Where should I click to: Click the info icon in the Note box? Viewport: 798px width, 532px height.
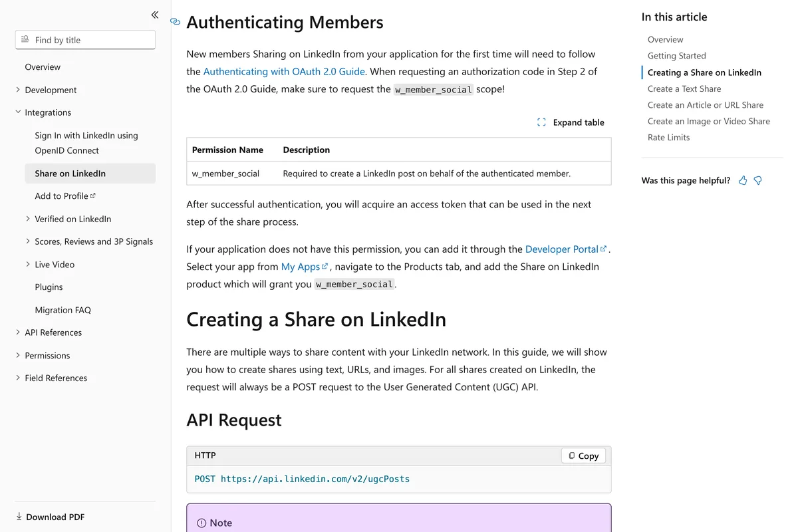pos(201,523)
